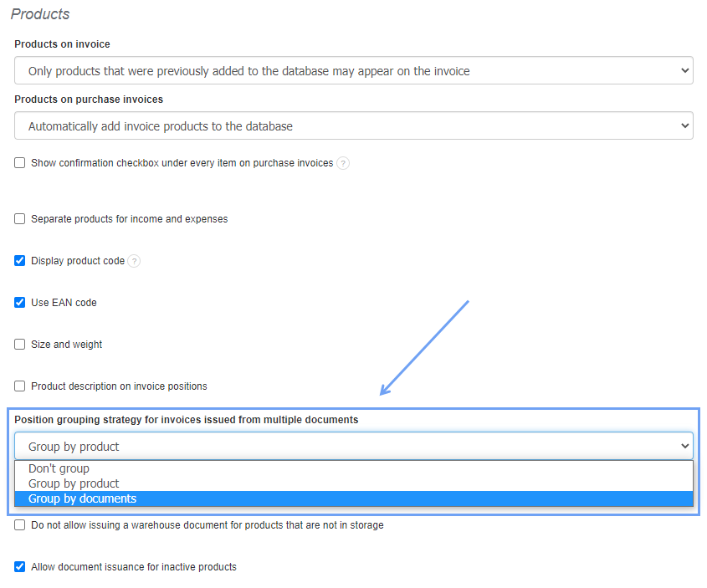This screenshot has width=707, height=588.
Task: Disable the Display product code option
Action: point(19,260)
